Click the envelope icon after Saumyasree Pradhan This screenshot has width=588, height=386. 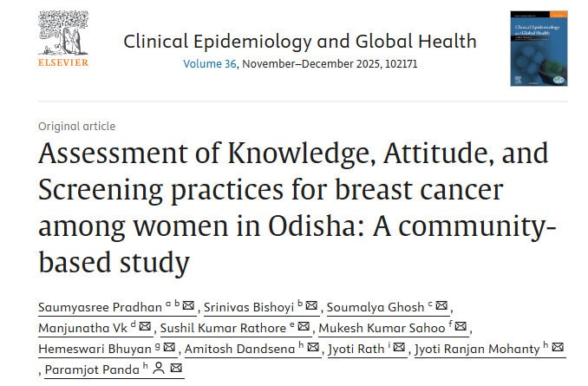pos(188,306)
